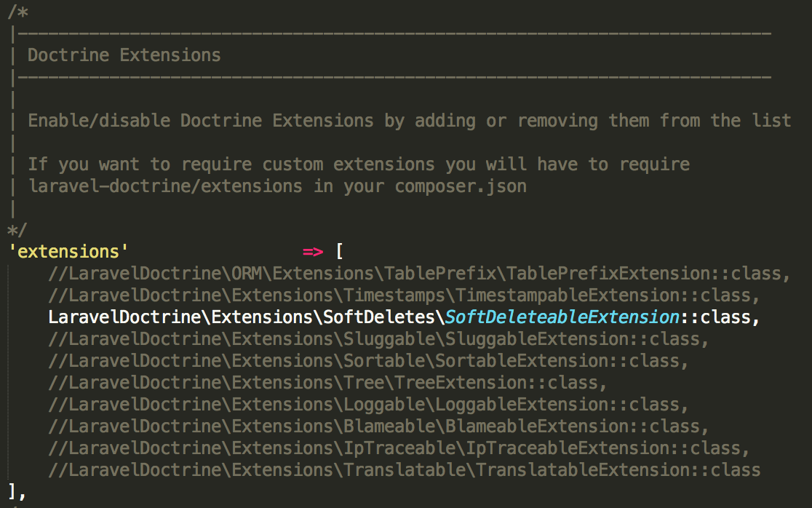Click the => arrow operator
The image size is (812, 508).
(x=312, y=252)
